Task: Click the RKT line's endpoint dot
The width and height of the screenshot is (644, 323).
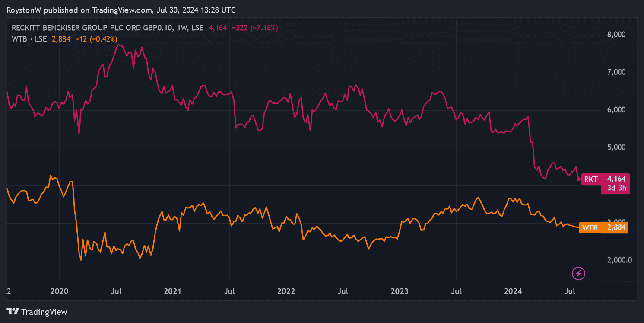Action: [x=578, y=179]
